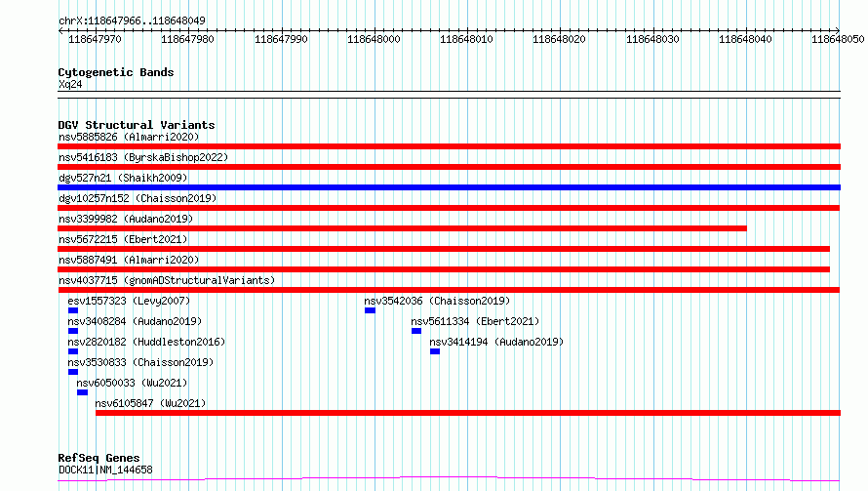Click the shorter red nsv3399982 bar

pos(403,228)
